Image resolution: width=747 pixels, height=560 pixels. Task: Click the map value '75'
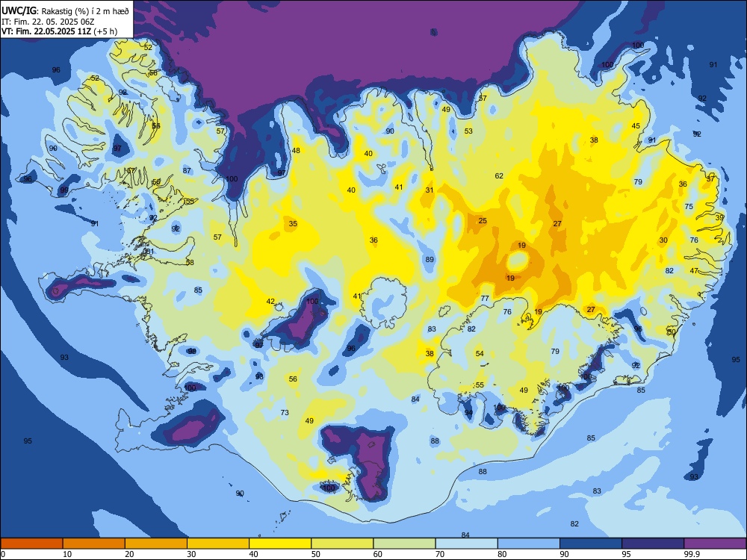(689, 206)
